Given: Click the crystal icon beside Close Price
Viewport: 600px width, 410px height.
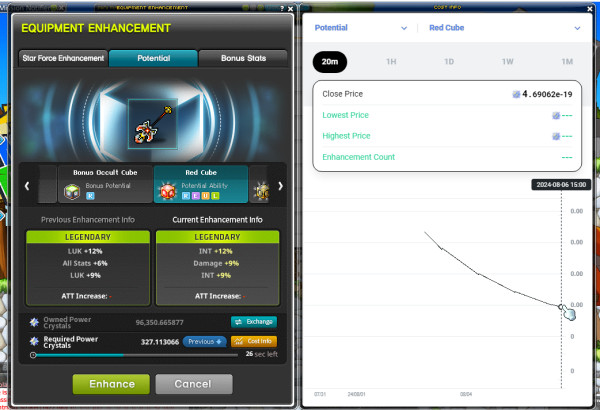Looking at the screenshot, I should point(516,94).
